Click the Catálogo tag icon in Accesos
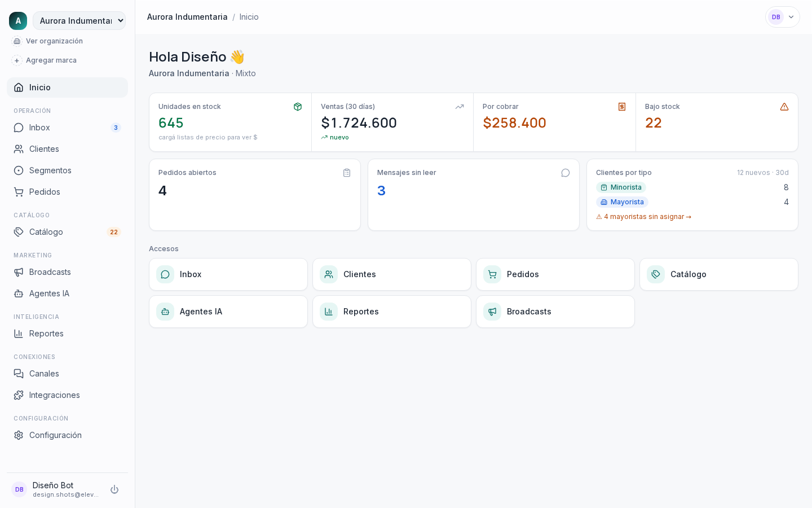Viewport: 812px width, 508px height. click(656, 274)
